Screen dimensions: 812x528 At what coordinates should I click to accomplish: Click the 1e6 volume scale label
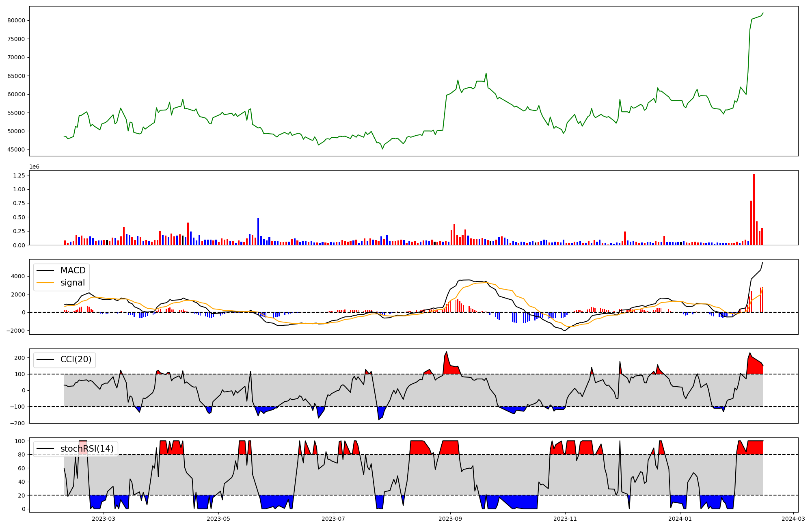34,167
